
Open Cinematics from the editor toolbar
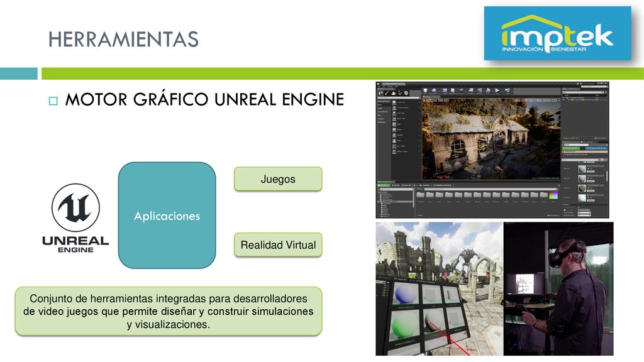pos(479,90)
